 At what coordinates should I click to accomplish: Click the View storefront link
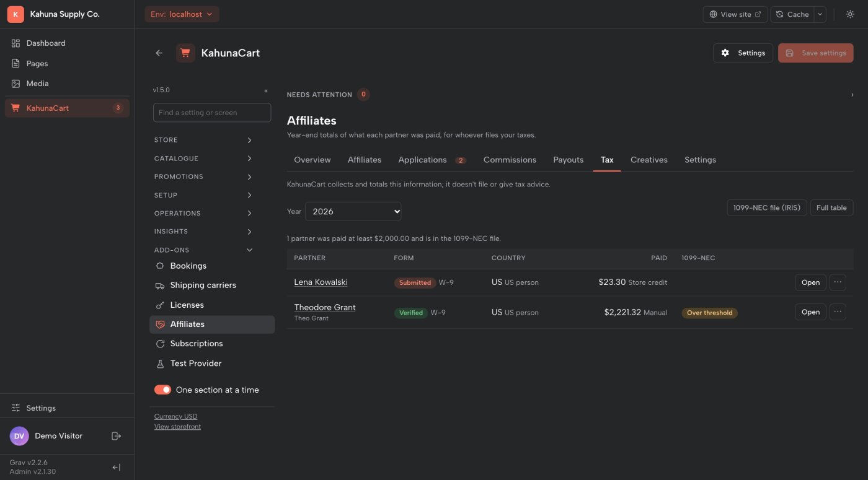pyautogui.click(x=177, y=427)
